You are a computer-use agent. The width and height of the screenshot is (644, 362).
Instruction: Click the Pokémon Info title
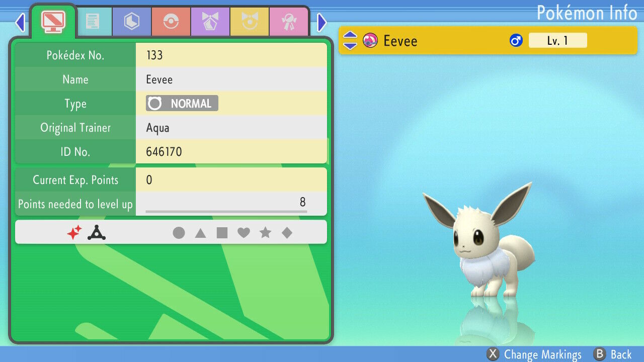click(x=587, y=13)
